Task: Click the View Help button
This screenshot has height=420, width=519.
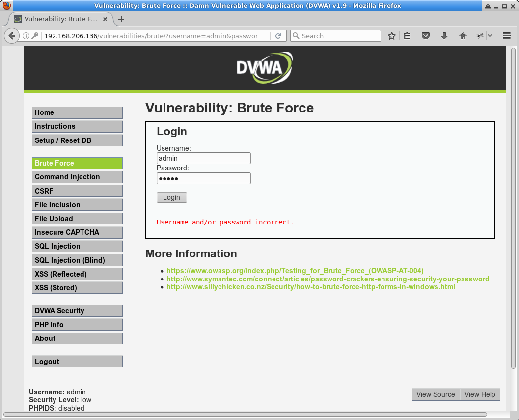Action: tap(480, 394)
